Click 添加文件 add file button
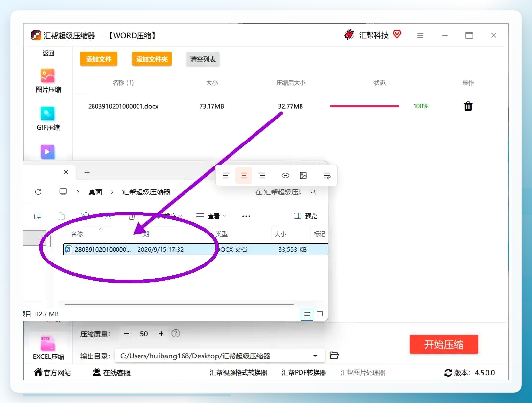The width and height of the screenshot is (532, 403). click(x=99, y=59)
